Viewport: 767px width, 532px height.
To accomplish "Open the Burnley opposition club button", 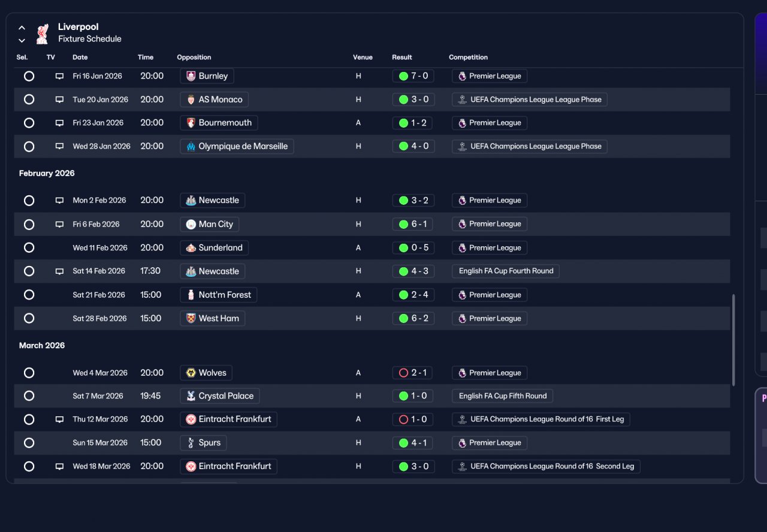I will 207,76.
